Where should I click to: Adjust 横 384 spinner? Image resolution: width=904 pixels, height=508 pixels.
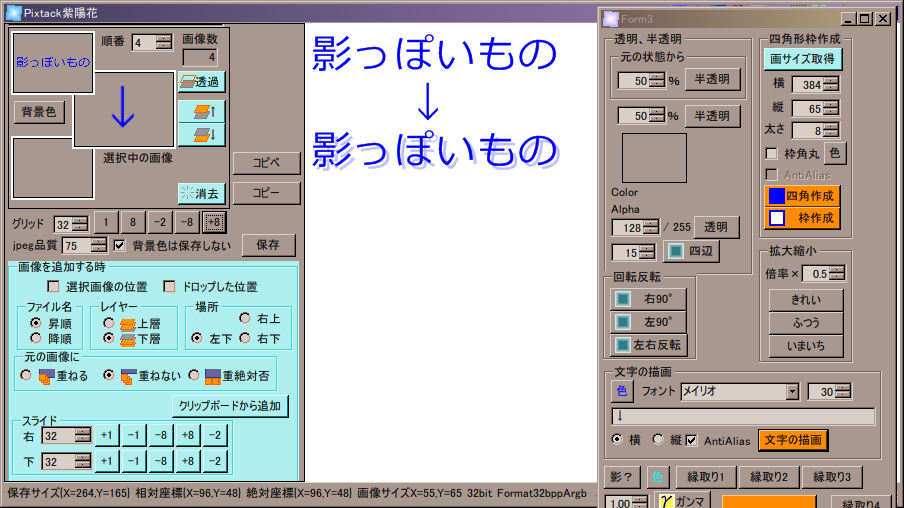coord(831,84)
